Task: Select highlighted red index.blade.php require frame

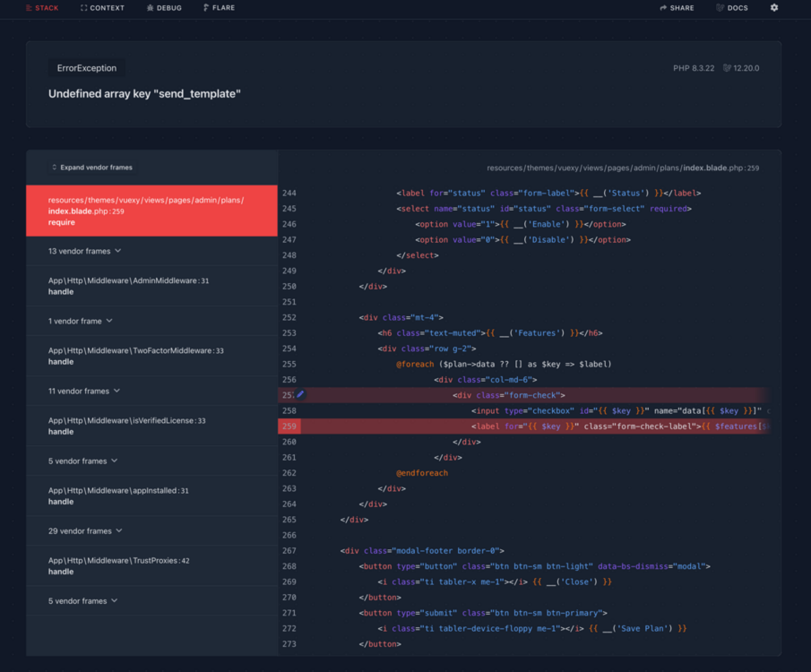Action: 151,211
